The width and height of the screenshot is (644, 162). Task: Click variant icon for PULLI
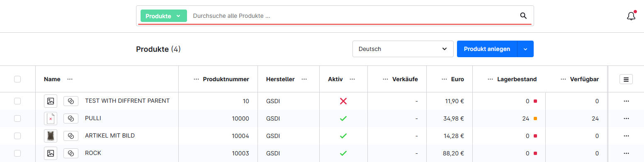(x=71, y=118)
